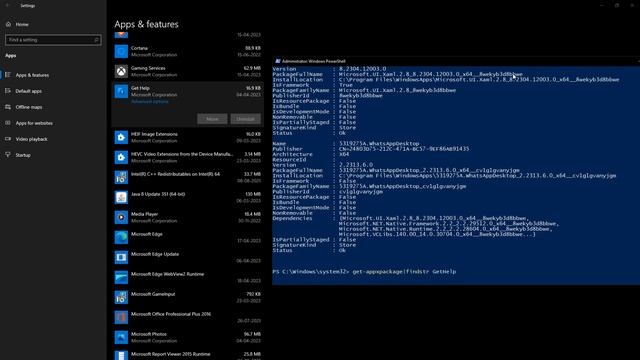Click the Gaming Services Xbox icon

(x=121, y=71)
